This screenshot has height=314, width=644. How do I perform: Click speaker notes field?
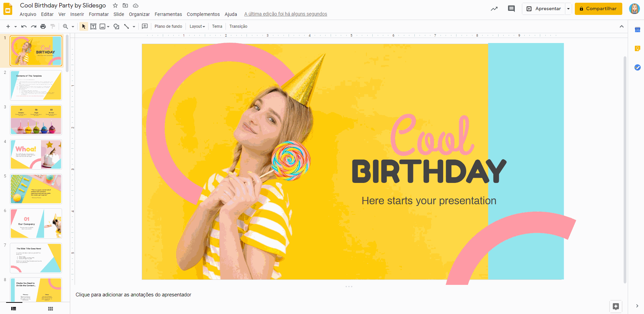tap(349, 295)
